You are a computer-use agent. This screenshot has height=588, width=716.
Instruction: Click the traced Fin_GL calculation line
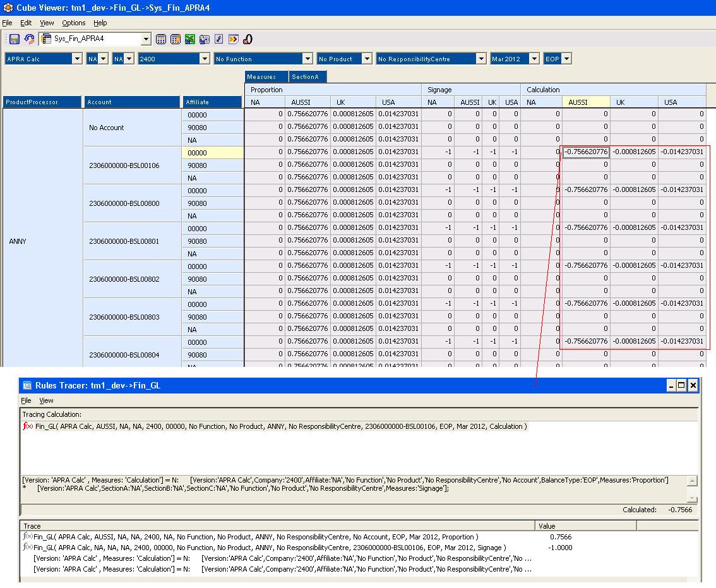pyautogui.click(x=281, y=426)
